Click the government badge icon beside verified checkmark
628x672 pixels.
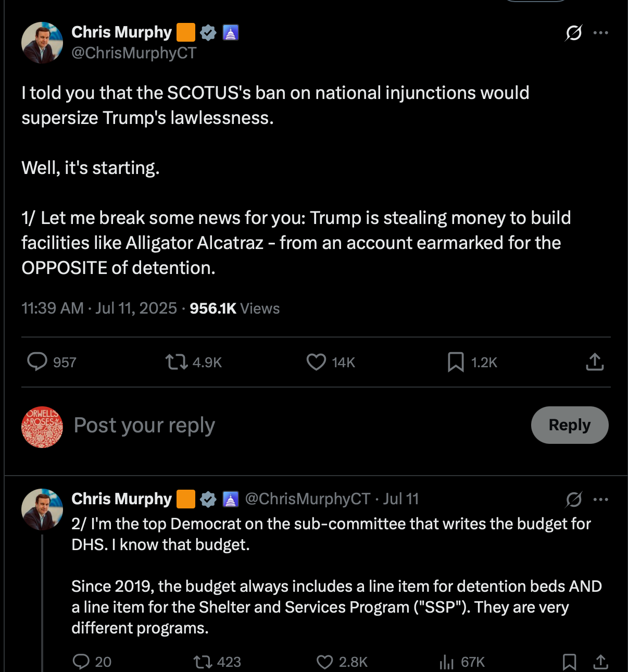click(230, 32)
